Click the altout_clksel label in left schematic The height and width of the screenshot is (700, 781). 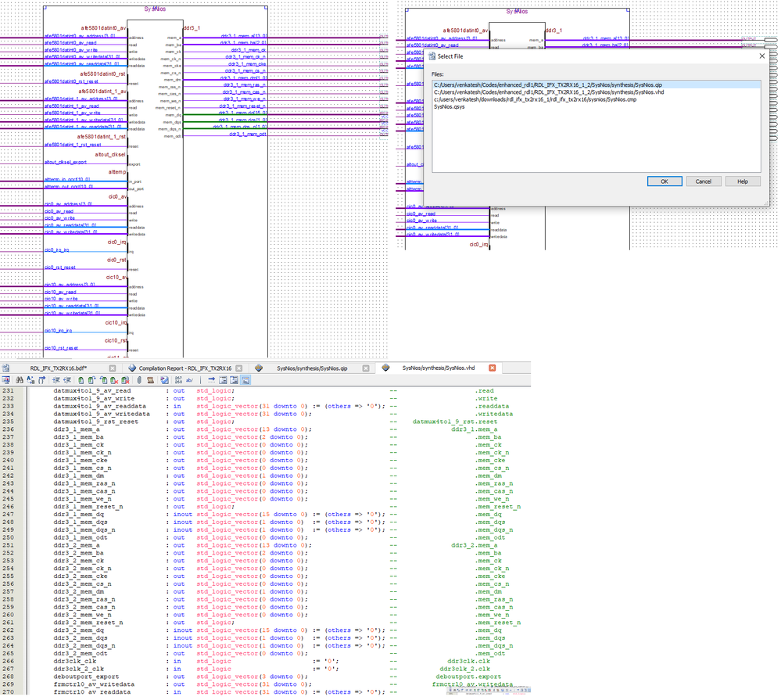coord(110,154)
